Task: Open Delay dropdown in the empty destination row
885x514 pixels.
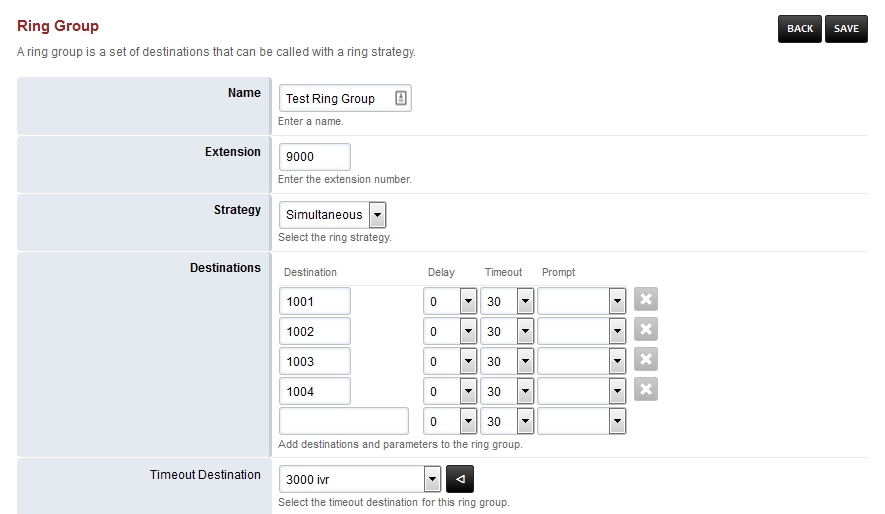Action: (x=450, y=421)
